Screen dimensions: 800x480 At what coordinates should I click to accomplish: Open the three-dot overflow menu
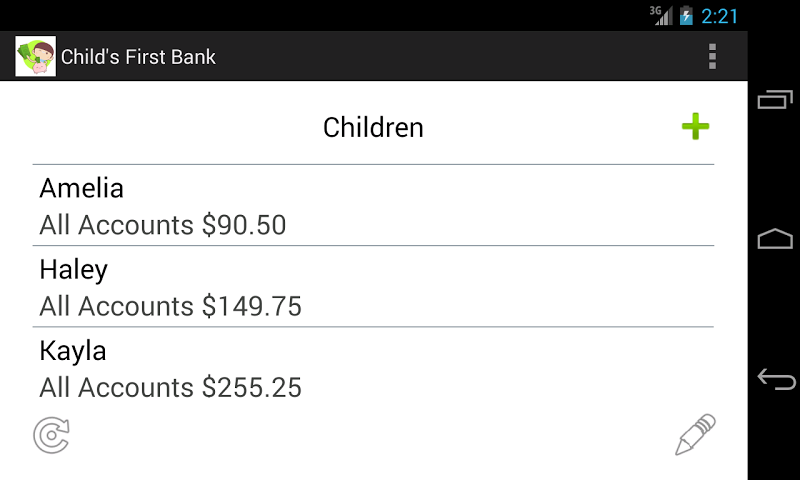pos(712,56)
